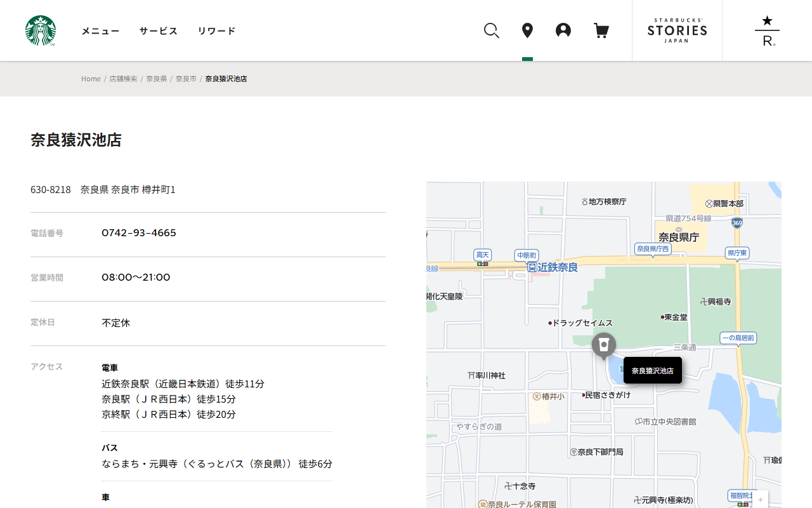Click the 奈良県庁 label on map

click(679, 237)
